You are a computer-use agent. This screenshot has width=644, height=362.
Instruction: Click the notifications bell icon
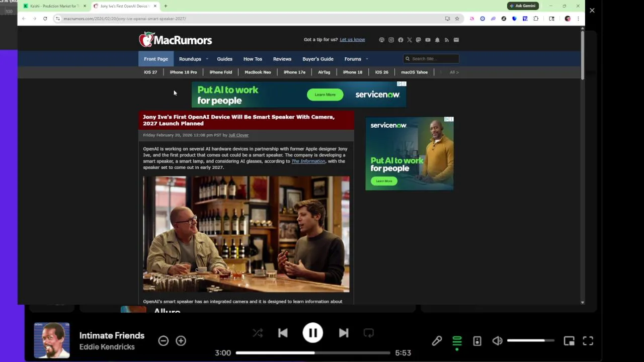437,40
